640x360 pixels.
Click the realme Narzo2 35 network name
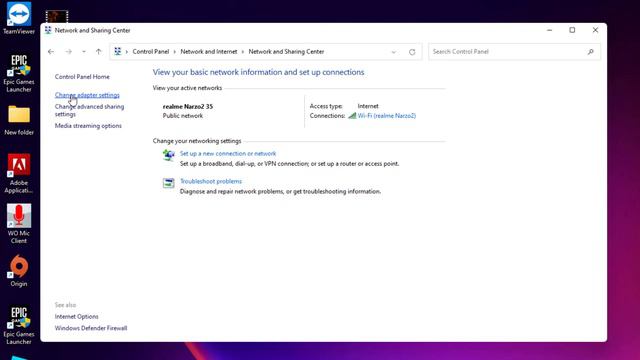tap(188, 107)
